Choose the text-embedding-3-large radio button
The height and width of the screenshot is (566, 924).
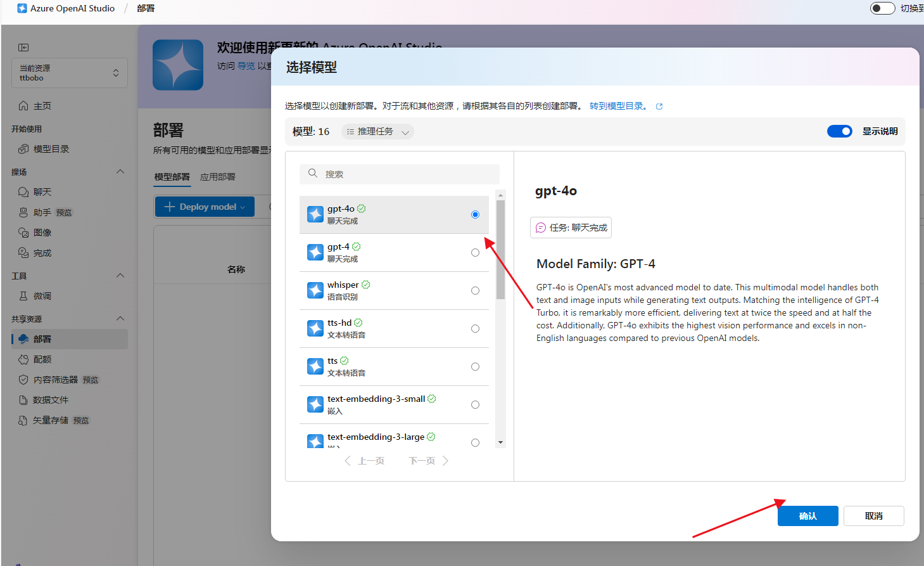pyautogui.click(x=475, y=443)
